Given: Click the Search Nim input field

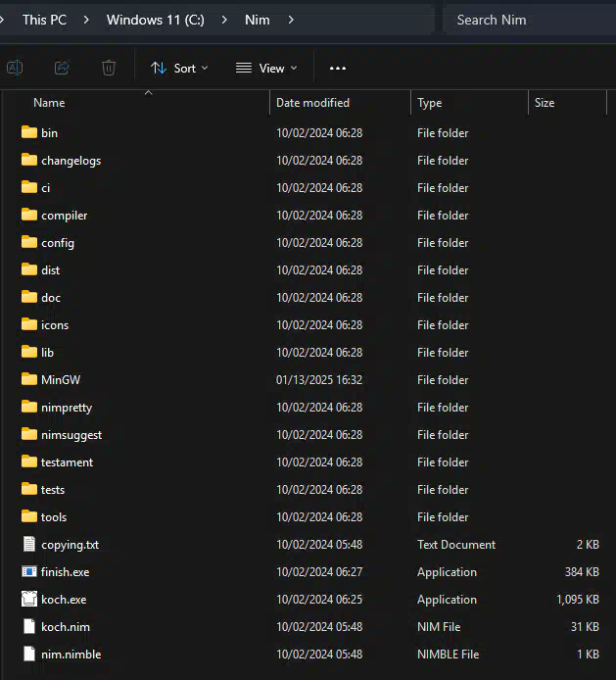Looking at the screenshot, I should pos(529,20).
